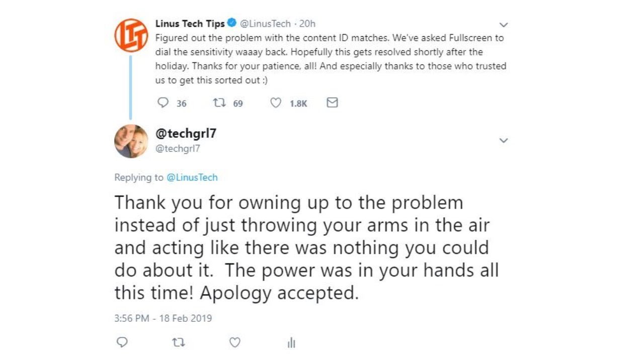Screen dimensions: 644x362
Task: Follow the @LinusTech link in Replying to
Action: pos(192,177)
